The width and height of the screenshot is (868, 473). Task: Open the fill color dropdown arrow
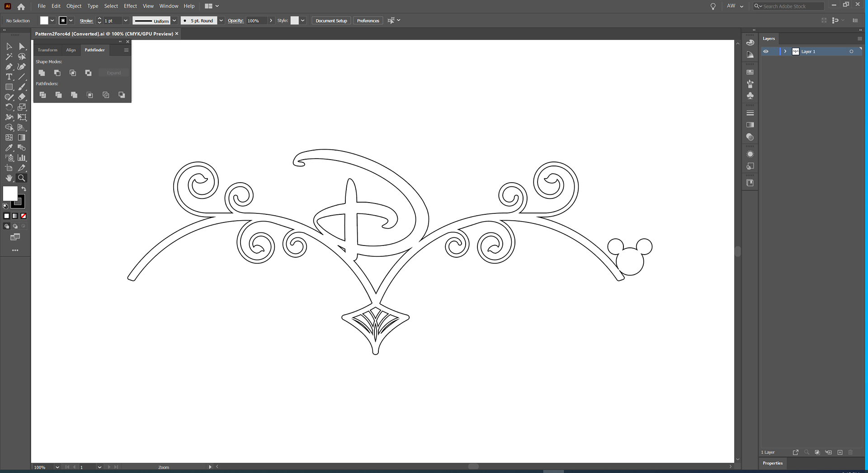pos(52,21)
